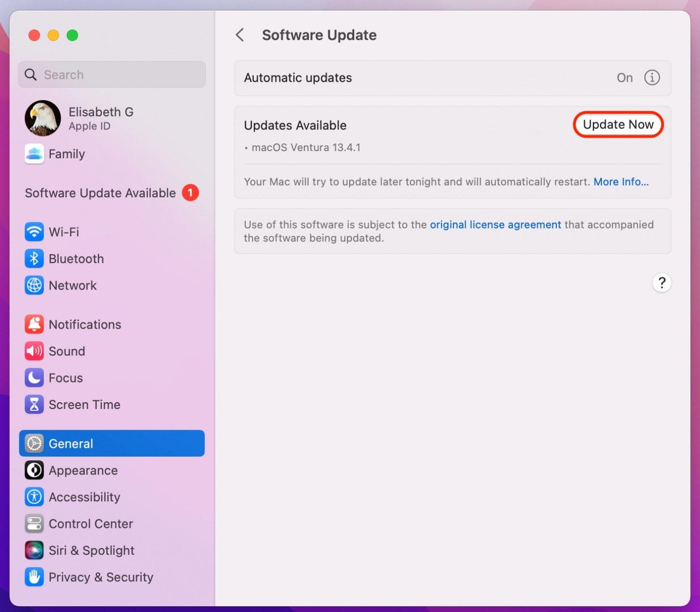Select the Accessibility settings icon
This screenshot has height=612, width=700.
[x=84, y=497]
